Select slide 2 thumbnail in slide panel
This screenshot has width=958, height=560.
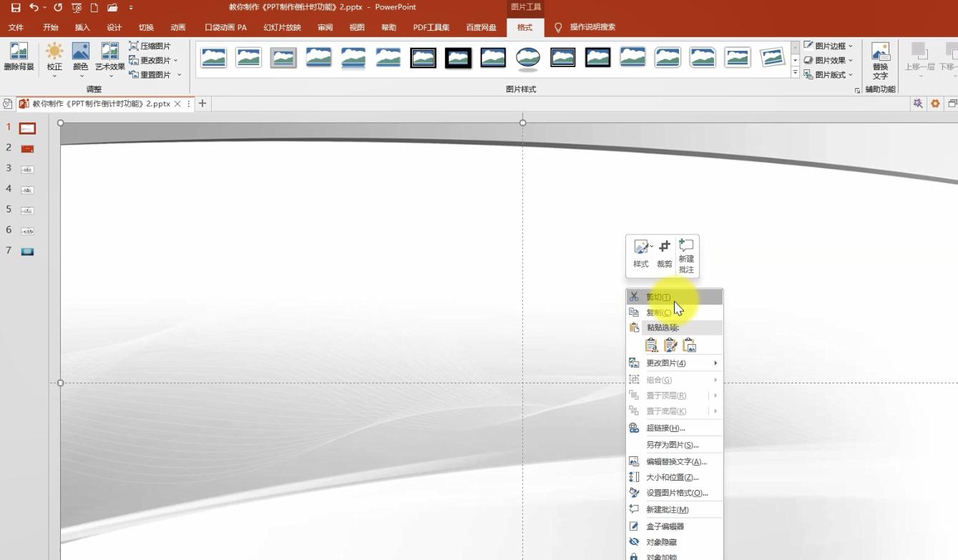pos(27,149)
